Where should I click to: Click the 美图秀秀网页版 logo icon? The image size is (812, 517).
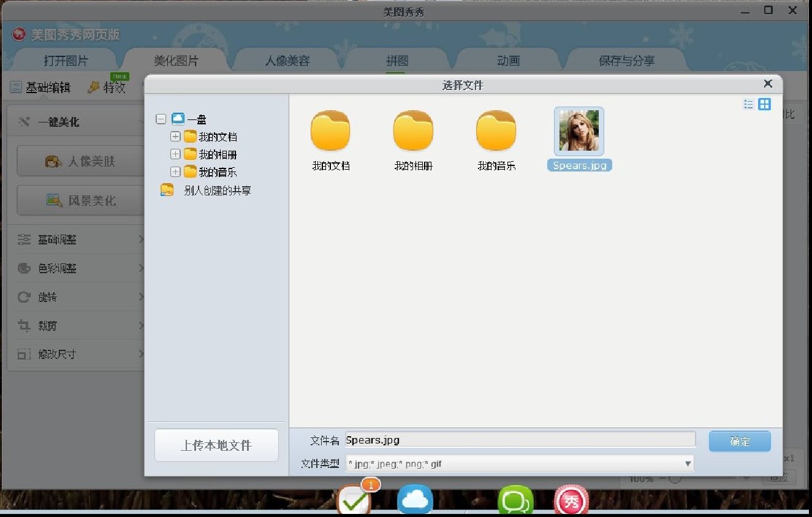point(19,35)
